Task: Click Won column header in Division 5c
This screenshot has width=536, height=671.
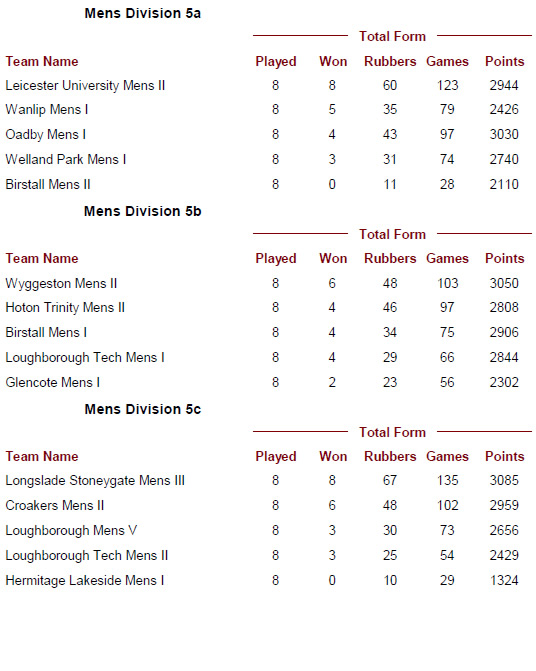Action: tap(333, 456)
